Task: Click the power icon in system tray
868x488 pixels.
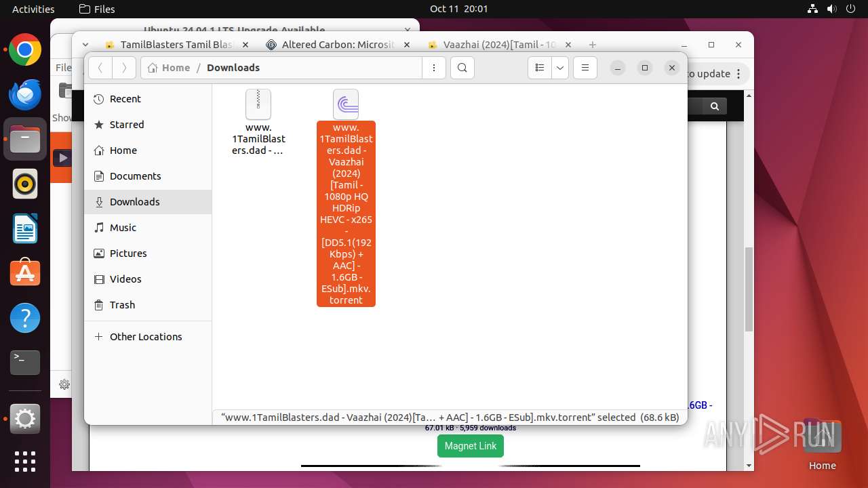Action: (x=851, y=9)
